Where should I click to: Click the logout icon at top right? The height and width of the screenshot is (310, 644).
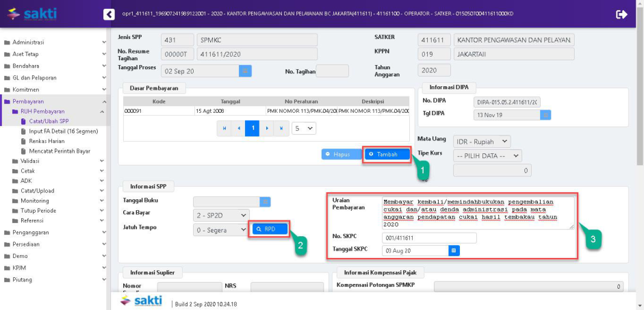click(621, 14)
